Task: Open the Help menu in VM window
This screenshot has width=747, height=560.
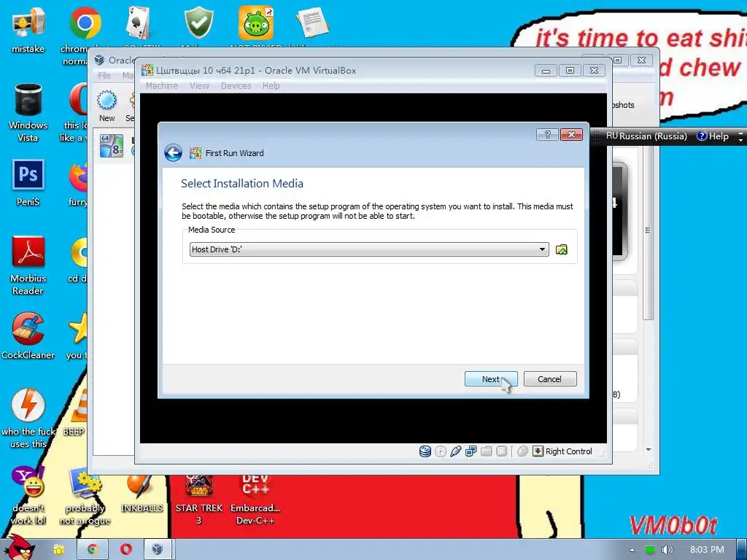Action: pyautogui.click(x=271, y=86)
